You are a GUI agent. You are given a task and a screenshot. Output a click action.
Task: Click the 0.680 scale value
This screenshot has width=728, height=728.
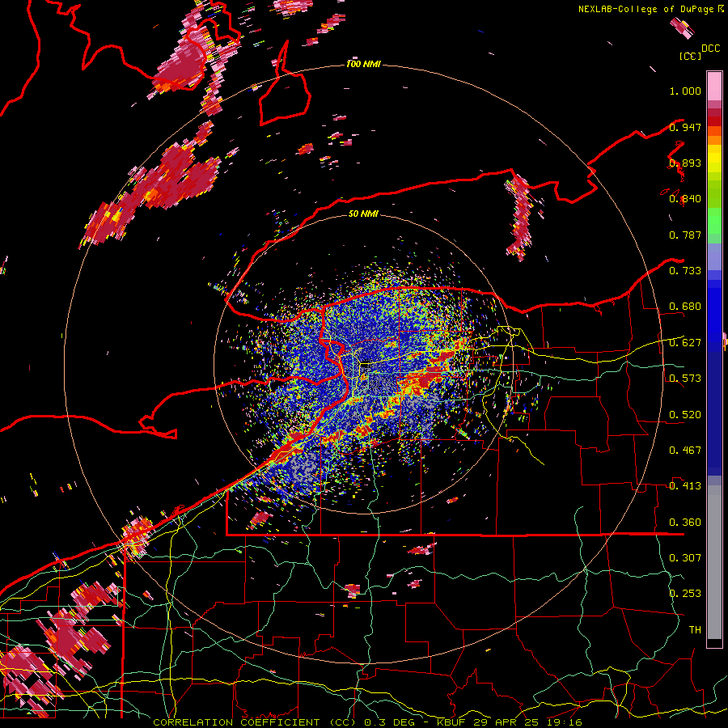click(685, 307)
